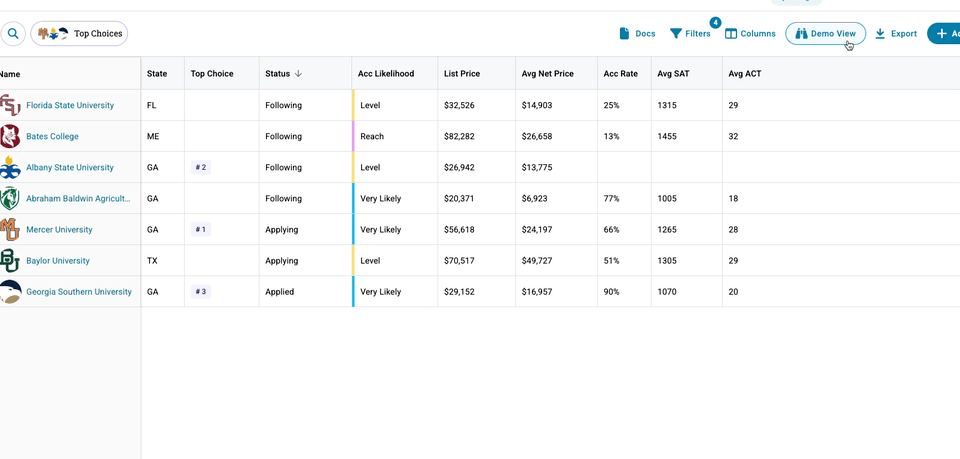Click state cell ME
960x459 pixels.
click(x=153, y=136)
